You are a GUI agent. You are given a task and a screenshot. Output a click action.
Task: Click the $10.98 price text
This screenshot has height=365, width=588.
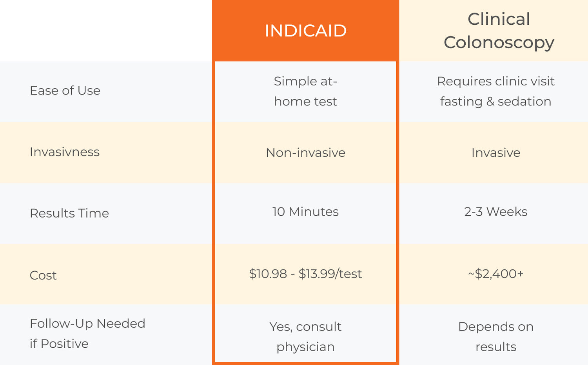pos(268,274)
